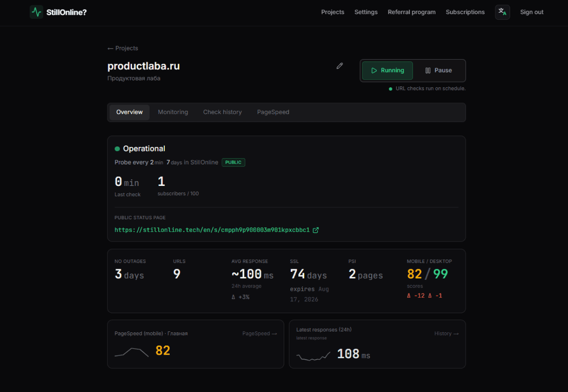
Task: Switch to the Check history tab
Action: point(222,112)
